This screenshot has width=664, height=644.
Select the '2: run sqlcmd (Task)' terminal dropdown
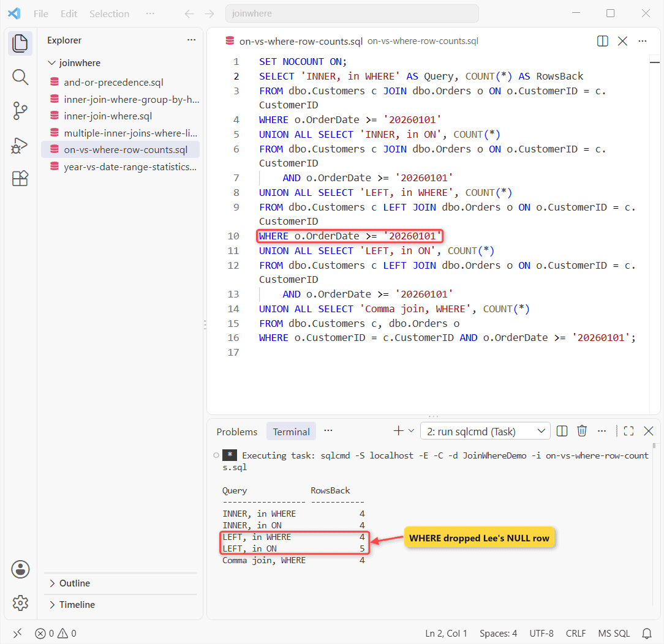(x=485, y=431)
